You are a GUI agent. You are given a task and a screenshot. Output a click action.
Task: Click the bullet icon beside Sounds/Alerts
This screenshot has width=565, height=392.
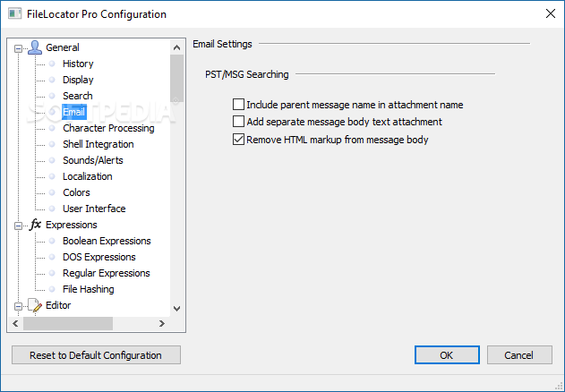[x=52, y=160]
